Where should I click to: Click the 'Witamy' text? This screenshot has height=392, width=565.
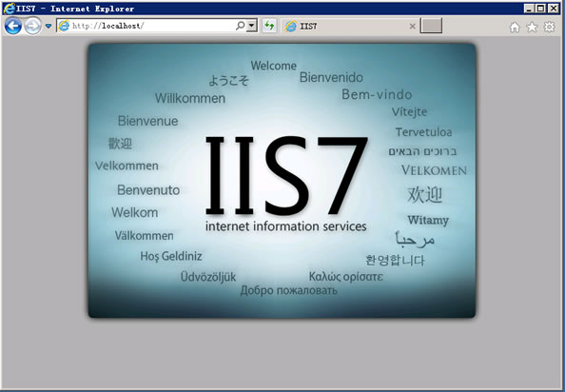tap(428, 220)
